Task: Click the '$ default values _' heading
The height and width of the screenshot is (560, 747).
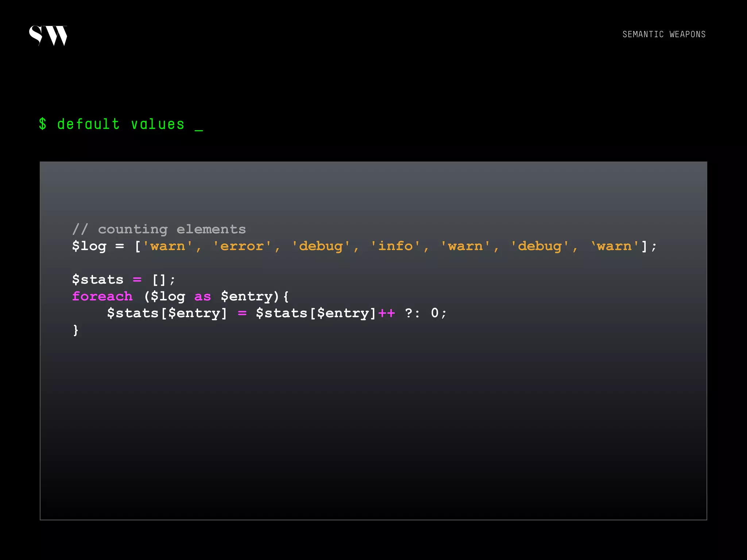Action: pos(121,124)
